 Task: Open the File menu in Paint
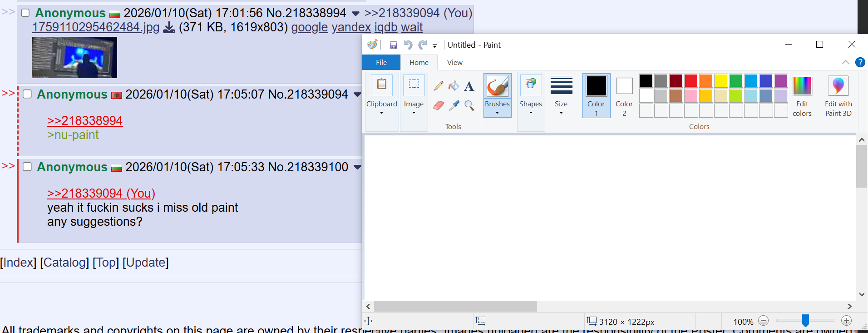click(381, 62)
